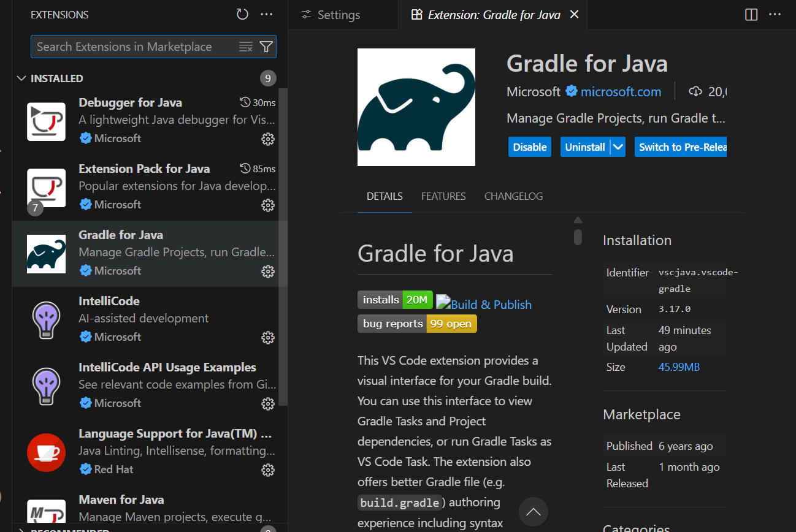796x532 pixels.
Task: Split the editor using the split icon
Action: click(751, 15)
